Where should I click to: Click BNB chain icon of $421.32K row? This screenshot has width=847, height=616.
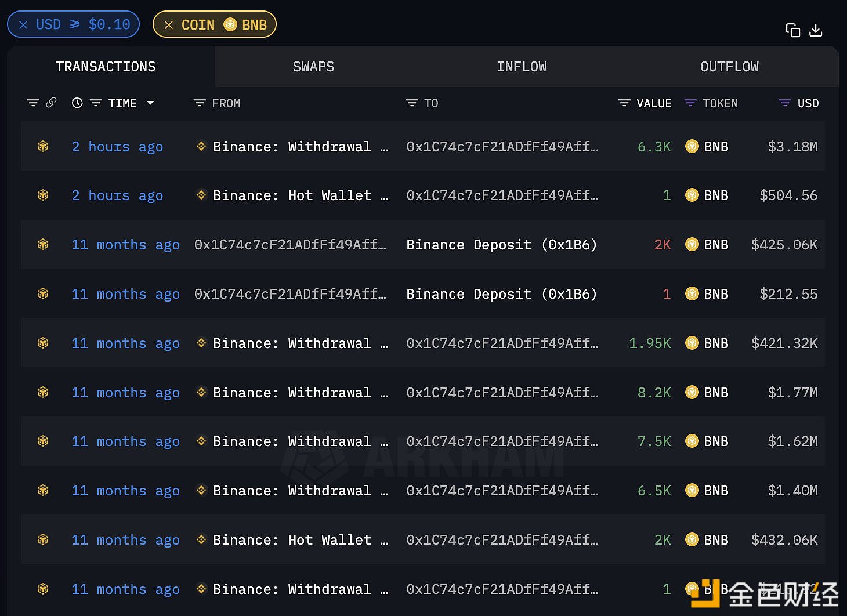43,343
